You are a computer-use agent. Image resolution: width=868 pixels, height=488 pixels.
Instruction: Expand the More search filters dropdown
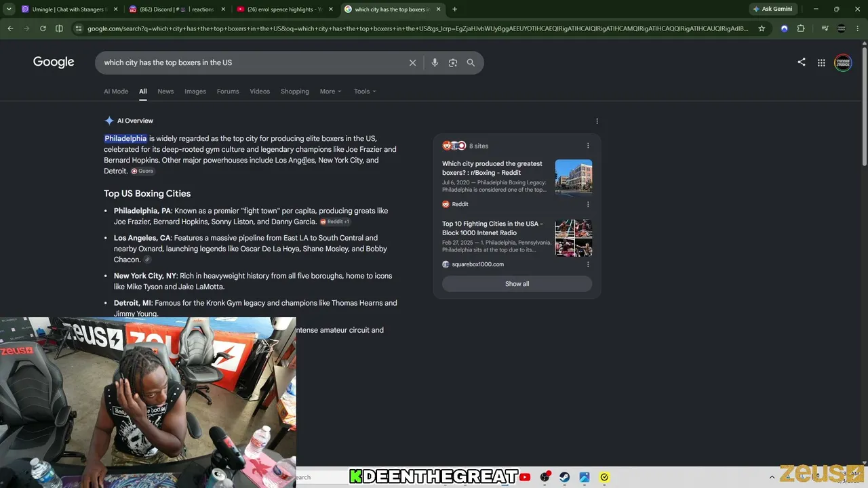click(x=331, y=91)
